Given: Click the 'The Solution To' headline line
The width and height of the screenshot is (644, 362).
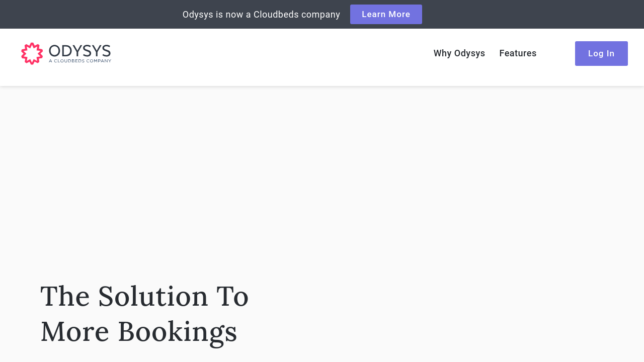Looking at the screenshot, I should click(x=144, y=296).
